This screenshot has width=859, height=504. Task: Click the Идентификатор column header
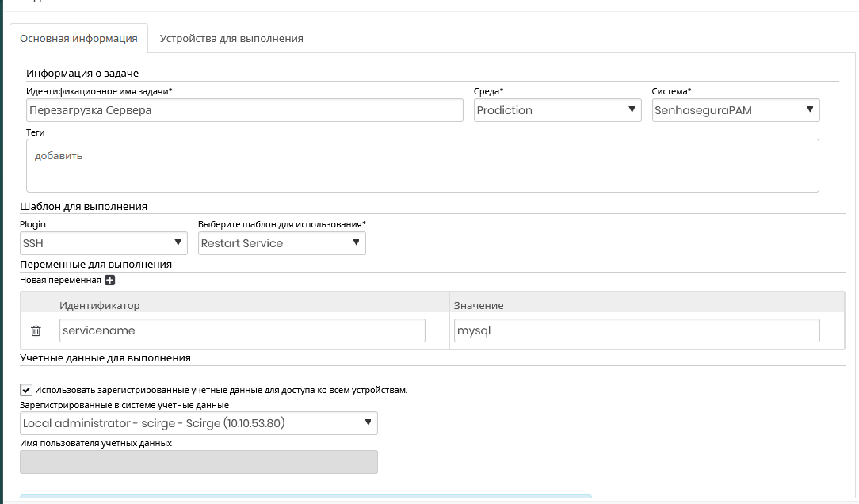click(x=100, y=305)
